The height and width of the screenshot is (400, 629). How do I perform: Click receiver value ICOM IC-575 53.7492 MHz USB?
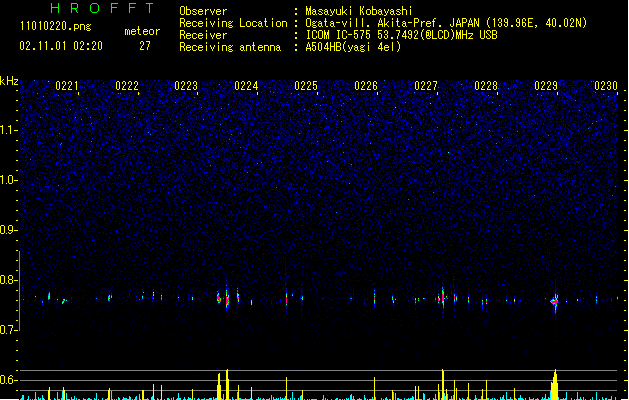[402, 35]
